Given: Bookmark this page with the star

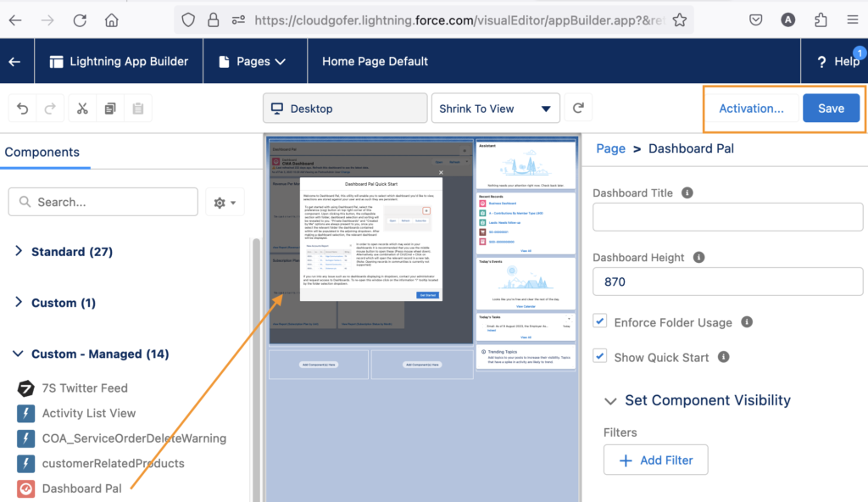Looking at the screenshot, I should (680, 20).
